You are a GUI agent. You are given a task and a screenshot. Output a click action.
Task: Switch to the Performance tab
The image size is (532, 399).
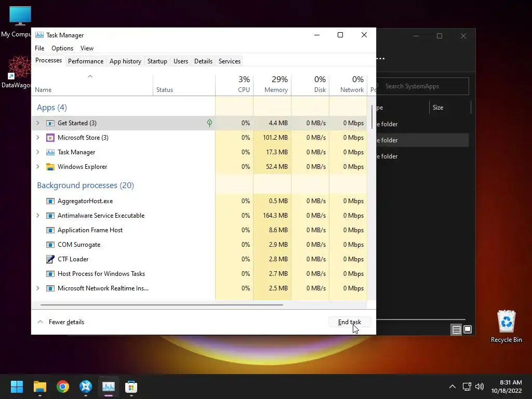[x=86, y=61]
